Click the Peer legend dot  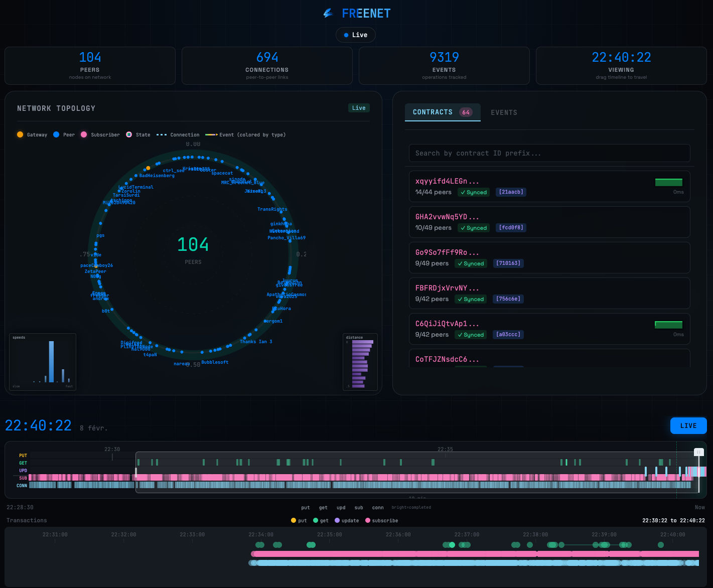click(x=56, y=134)
